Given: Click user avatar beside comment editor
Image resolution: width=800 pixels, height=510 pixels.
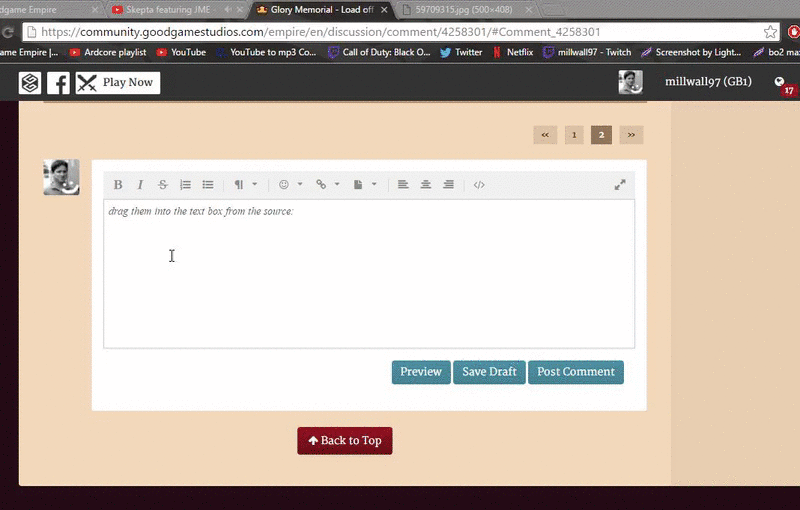Looking at the screenshot, I should tap(61, 177).
